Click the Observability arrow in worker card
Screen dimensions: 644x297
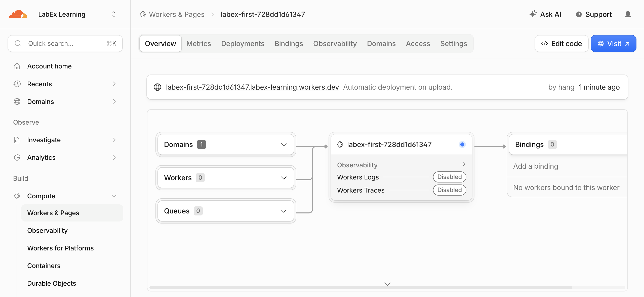pyautogui.click(x=462, y=164)
